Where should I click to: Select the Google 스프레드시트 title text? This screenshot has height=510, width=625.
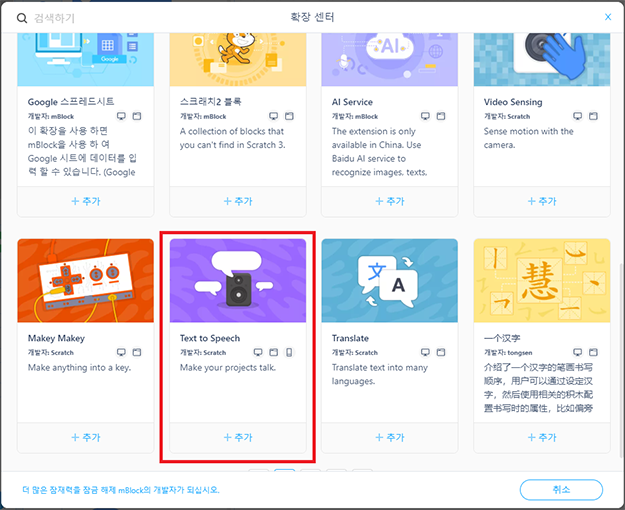pos(71,102)
